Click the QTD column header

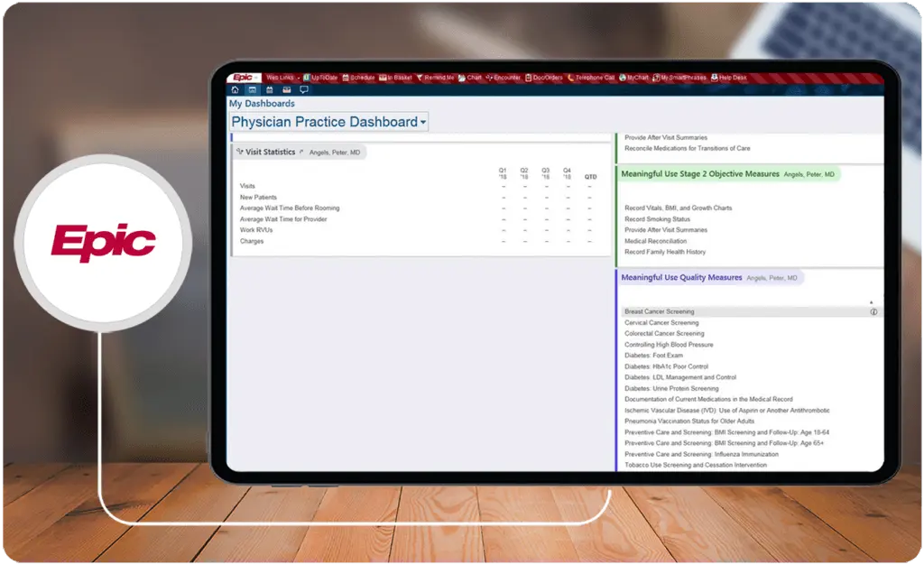(x=590, y=177)
